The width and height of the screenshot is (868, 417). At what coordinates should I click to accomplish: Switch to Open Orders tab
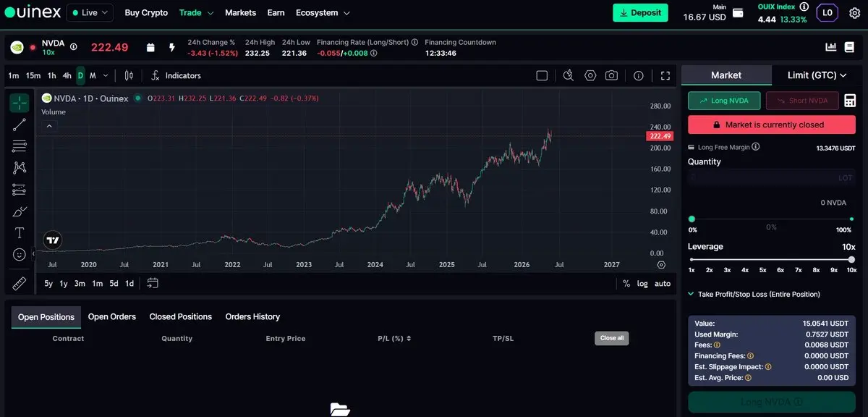[x=112, y=316]
